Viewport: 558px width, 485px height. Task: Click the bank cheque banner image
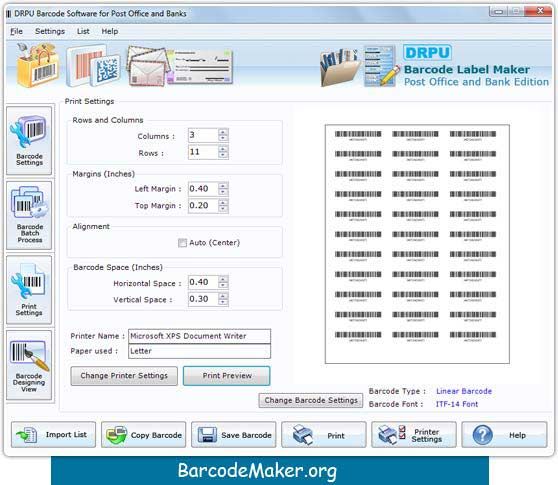click(200, 67)
